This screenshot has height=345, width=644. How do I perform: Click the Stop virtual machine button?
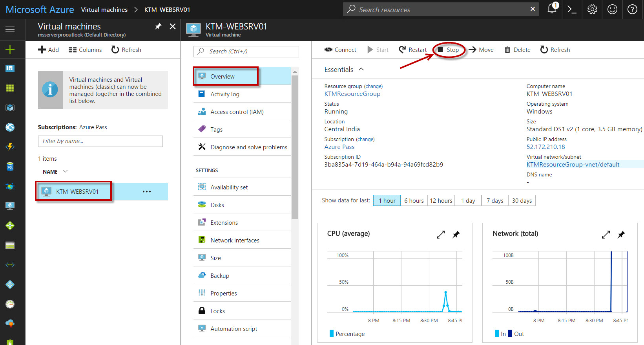[x=448, y=50]
